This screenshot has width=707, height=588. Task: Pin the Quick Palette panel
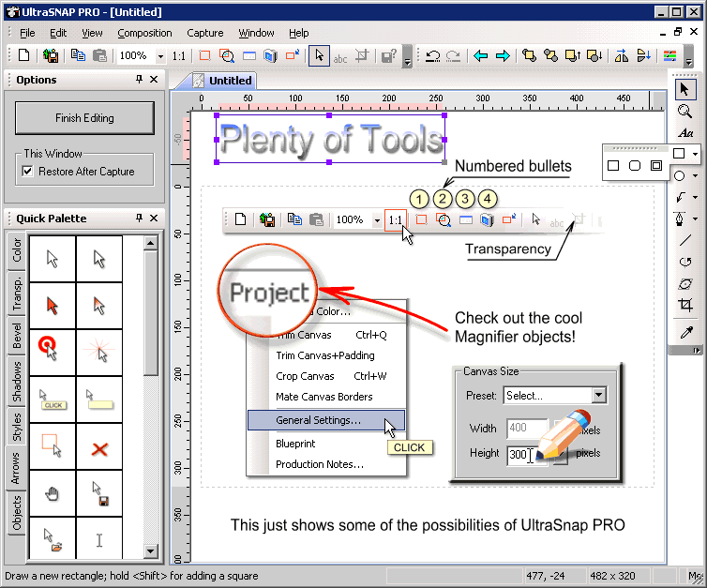(x=140, y=219)
